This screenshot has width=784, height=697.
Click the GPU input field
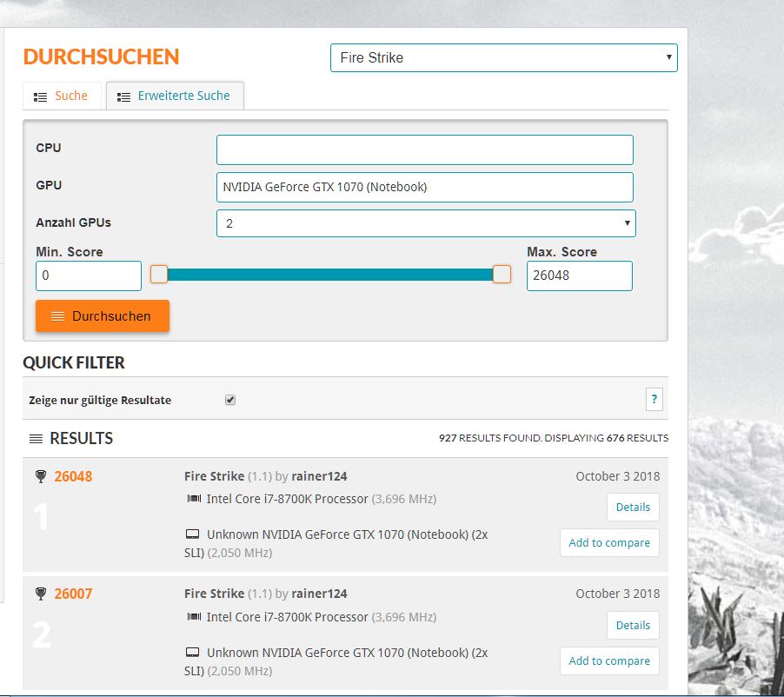pyautogui.click(x=424, y=187)
